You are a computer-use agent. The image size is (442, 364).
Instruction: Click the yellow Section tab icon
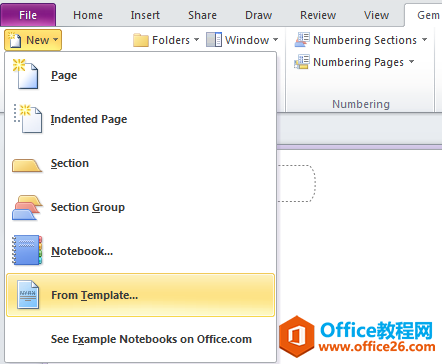click(27, 165)
